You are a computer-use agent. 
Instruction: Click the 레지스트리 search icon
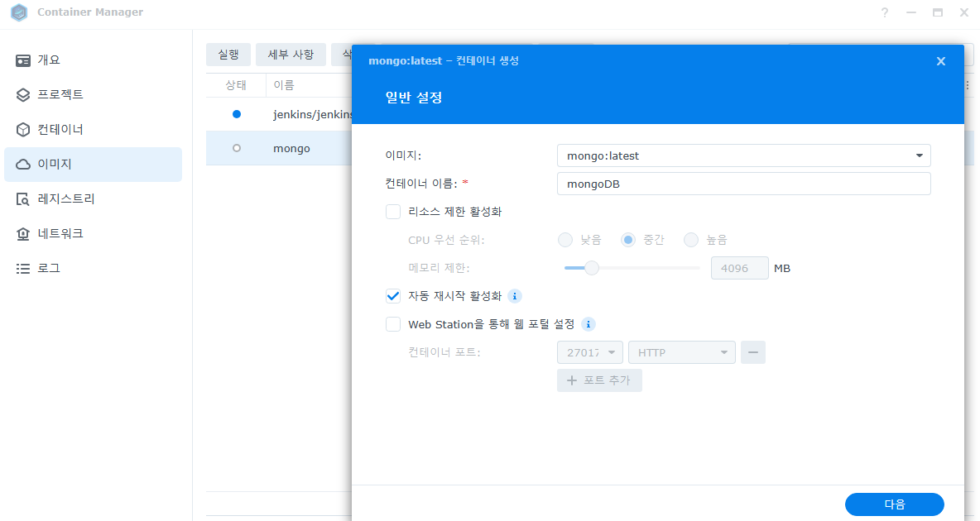point(23,199)
